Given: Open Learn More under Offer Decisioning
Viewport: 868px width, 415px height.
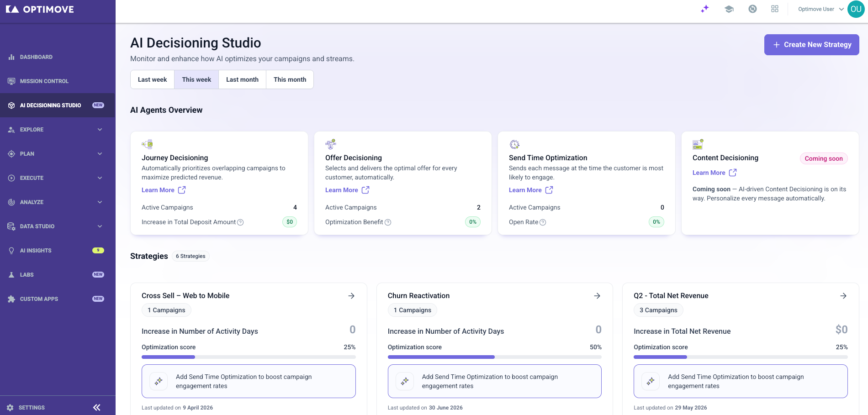Looking at the screenshot, I should point(347,190).
